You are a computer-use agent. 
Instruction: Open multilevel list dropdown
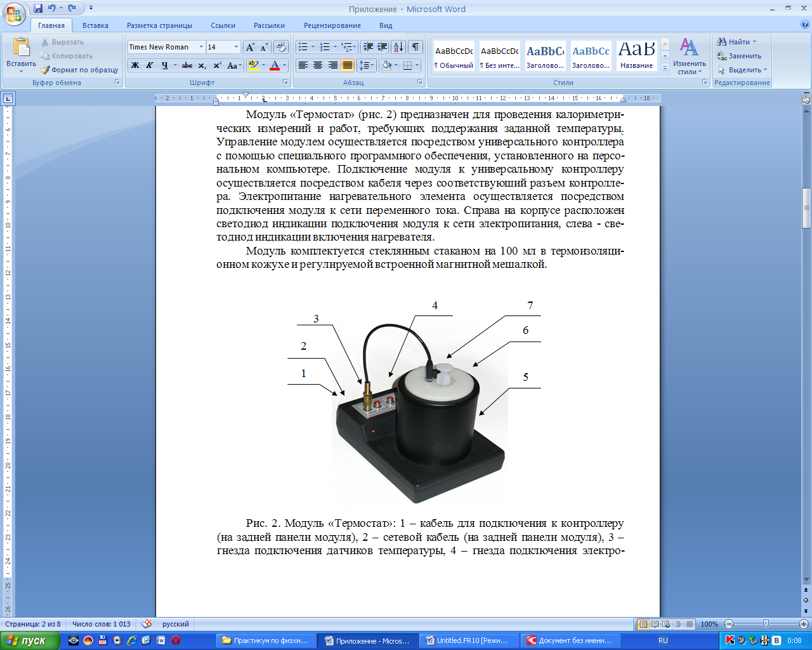click(x=348, y=47)
